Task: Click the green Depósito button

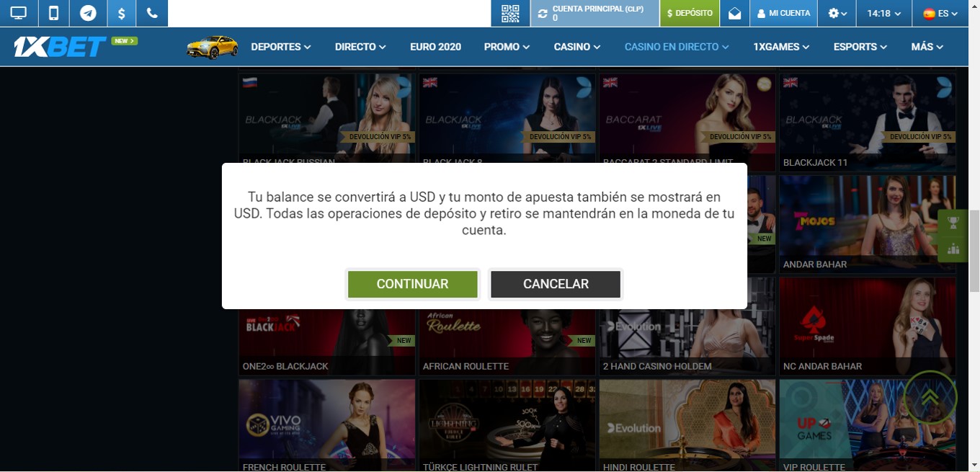Action: pos(690,13)
